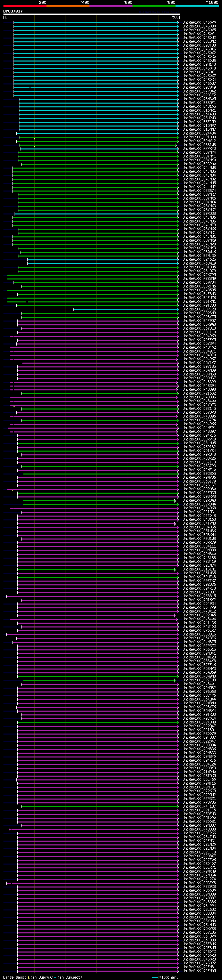Click the green alignment bar for UniRef100_Q7X795

point(93,275)
